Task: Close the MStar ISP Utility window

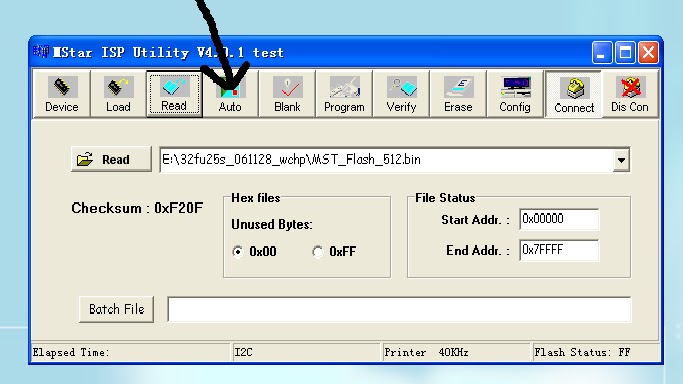Action: point(649,53)
